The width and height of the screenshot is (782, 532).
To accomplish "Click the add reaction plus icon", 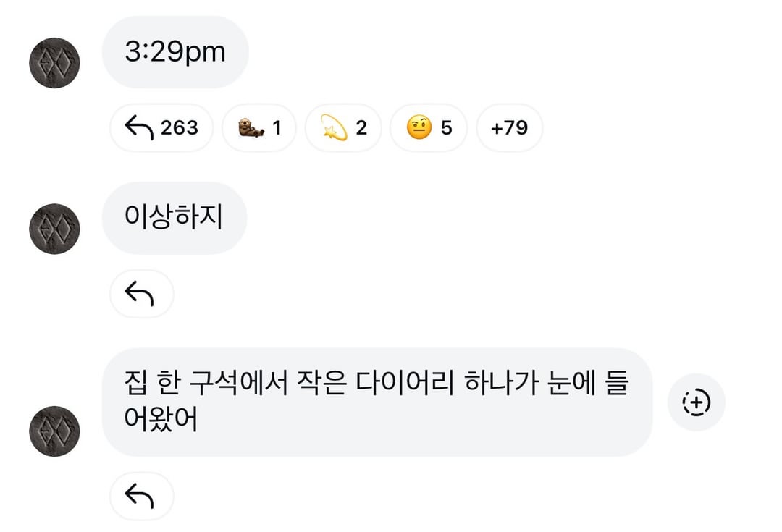I will (696, 402).
